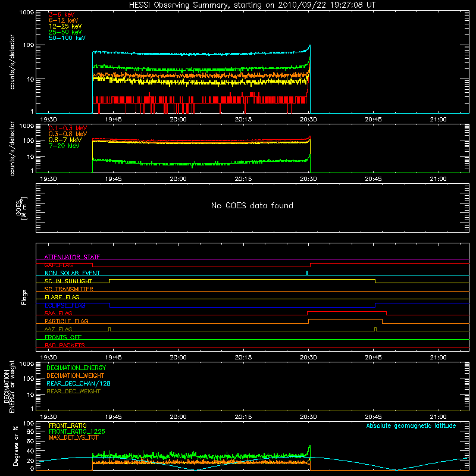Click the GAP_FLAG label

[x=58, y=265]
